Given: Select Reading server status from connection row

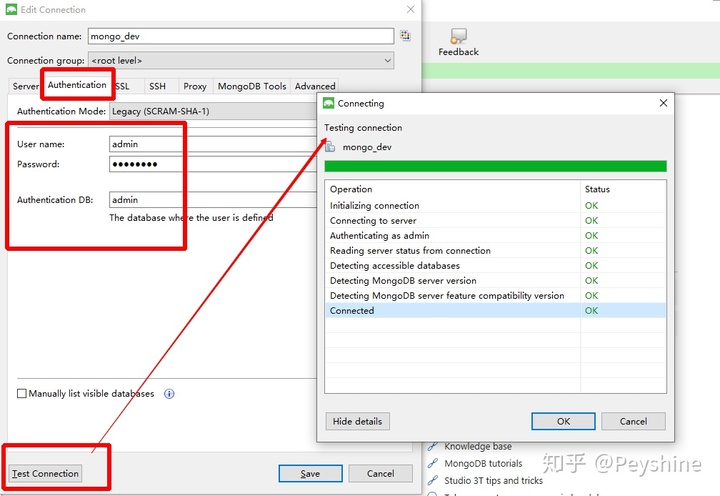Looking at the screenshot, I should tap(495, 250).
